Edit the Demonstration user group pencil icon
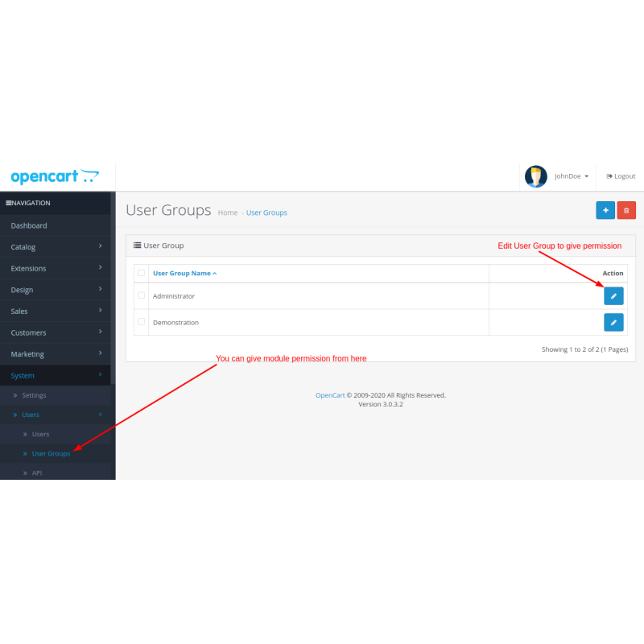644x644 pixels. coord(613,322)
